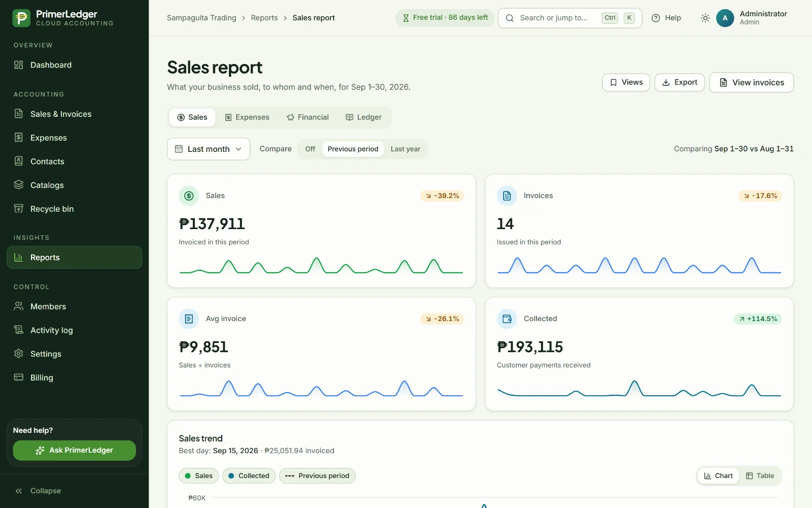This screenshot has width=812, height=508.
Task: Toggle the light/dark theme sun icon
Action: click(705, 18)
